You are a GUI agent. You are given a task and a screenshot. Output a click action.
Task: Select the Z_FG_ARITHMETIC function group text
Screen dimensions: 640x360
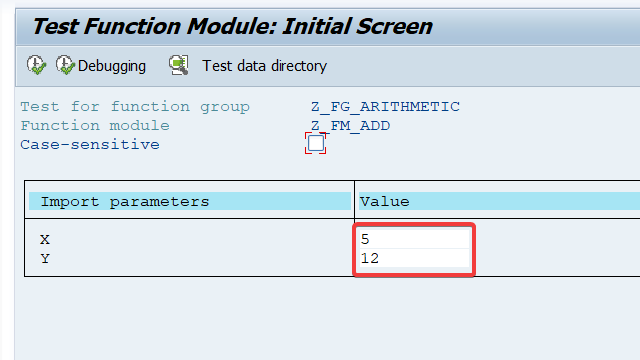pyautogui.click(x=385, y=107)
